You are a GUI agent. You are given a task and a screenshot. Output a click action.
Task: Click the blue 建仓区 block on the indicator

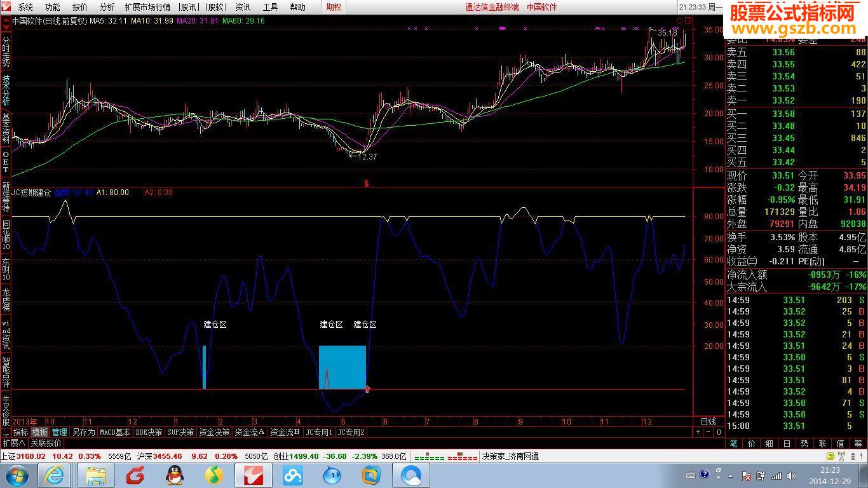[342, 367]
